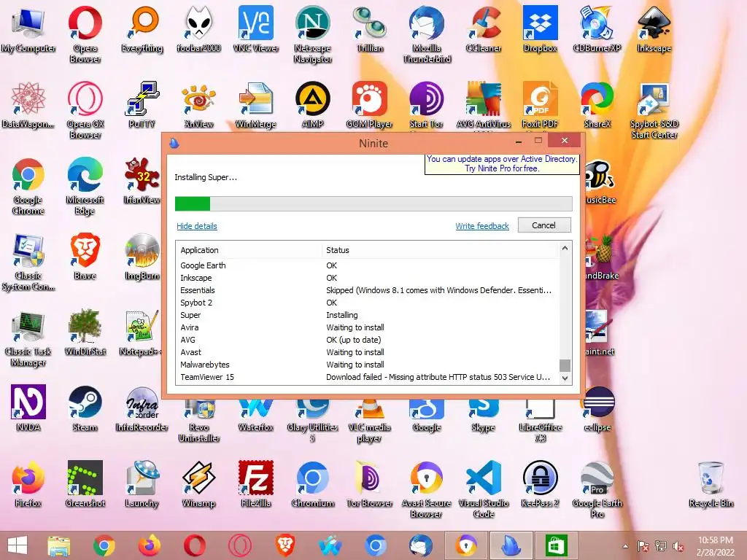Click the muted volume tray icon
Image resolution: width=747 pixels, height=560 pixels.
(x=678, y=546)
